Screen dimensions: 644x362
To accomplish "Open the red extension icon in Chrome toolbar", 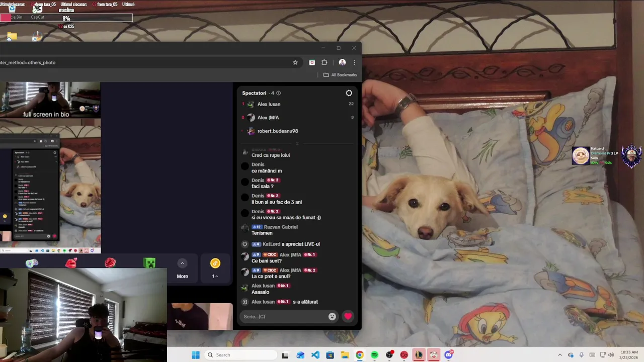I will click(x=312, y=62).
